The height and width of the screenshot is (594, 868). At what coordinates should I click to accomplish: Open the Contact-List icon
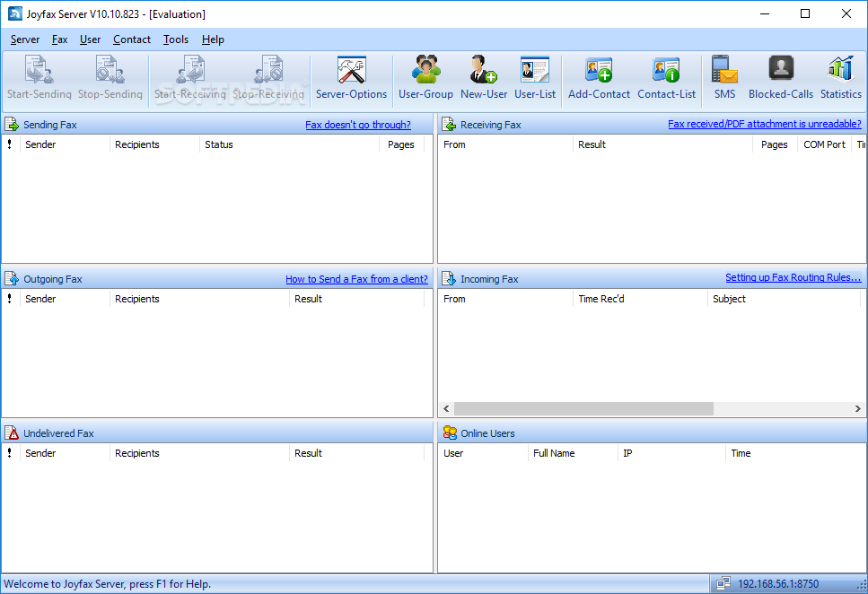[x=667, y=78]
